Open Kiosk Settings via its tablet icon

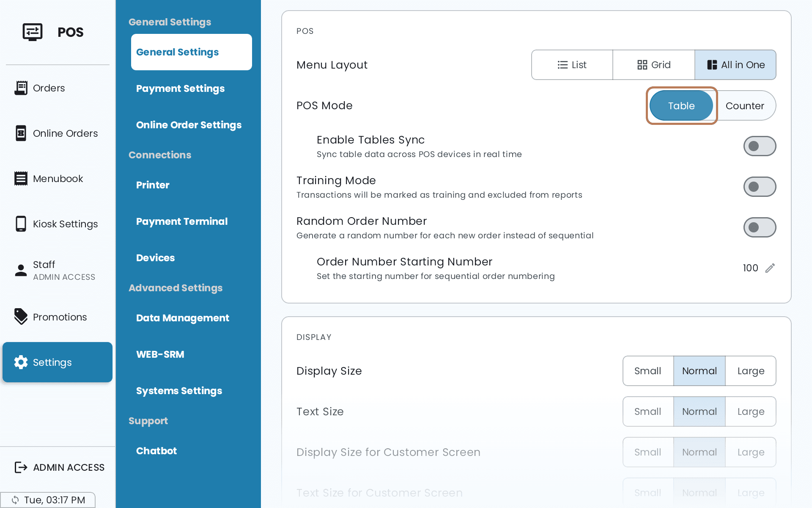(x=21, y=224)
